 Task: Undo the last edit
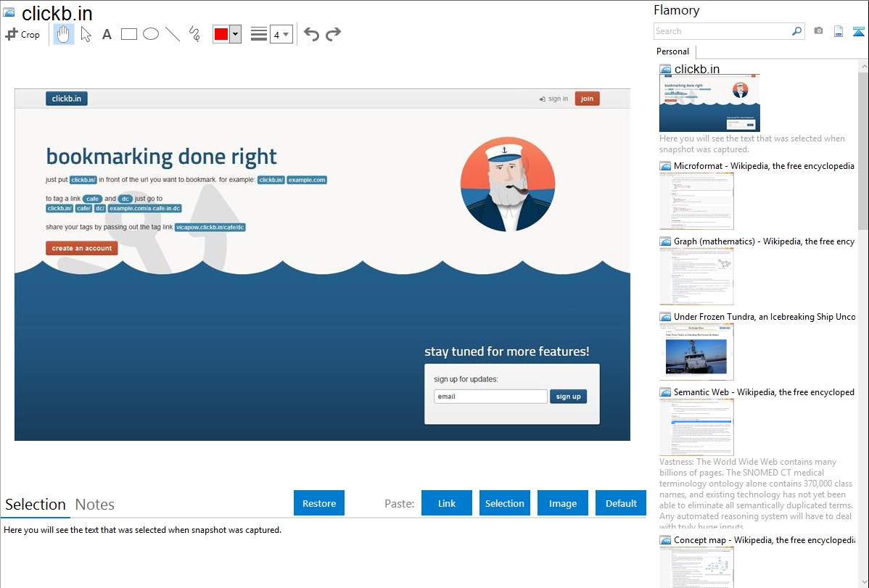pyautogui.click(x=311, y=34)
